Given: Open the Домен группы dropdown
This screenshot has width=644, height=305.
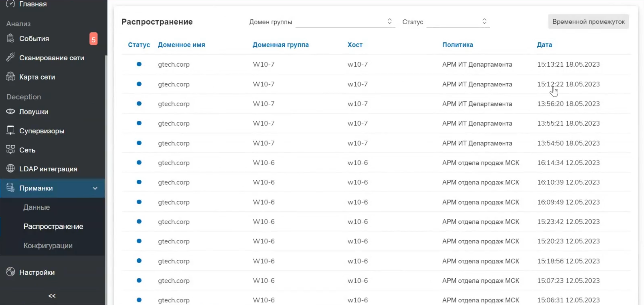Looking at the screenshot, I should 345,22.
